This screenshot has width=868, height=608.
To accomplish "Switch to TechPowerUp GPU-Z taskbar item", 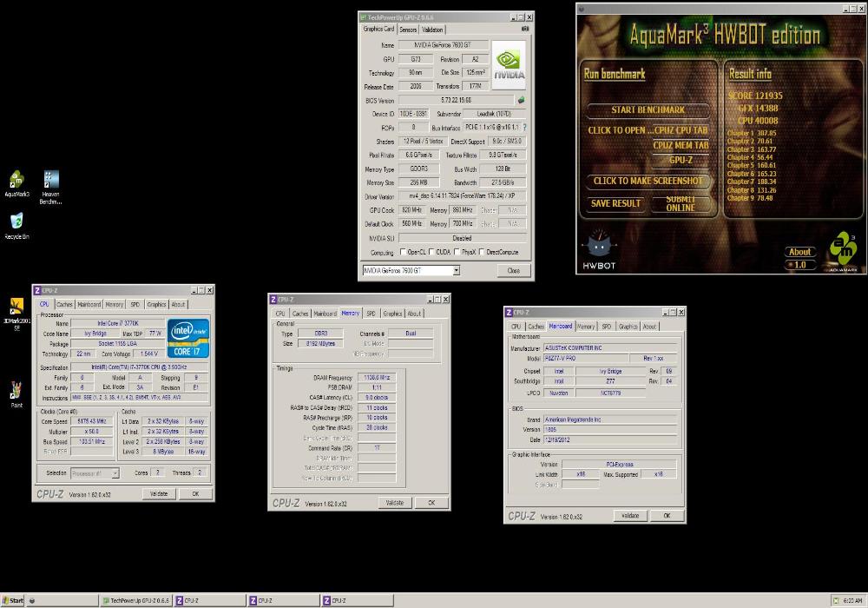I will click(x=137, y=600).
